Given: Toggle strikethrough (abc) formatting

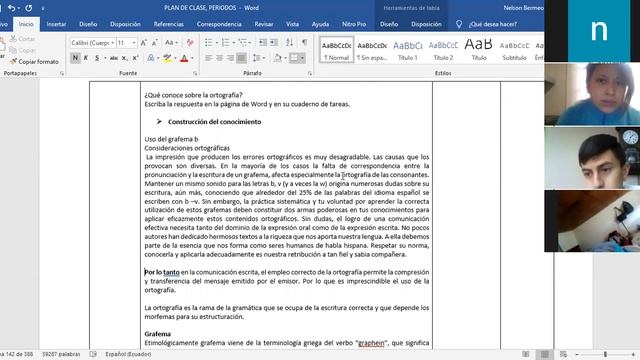Looking at the screenshot, I should click(113, 58).
